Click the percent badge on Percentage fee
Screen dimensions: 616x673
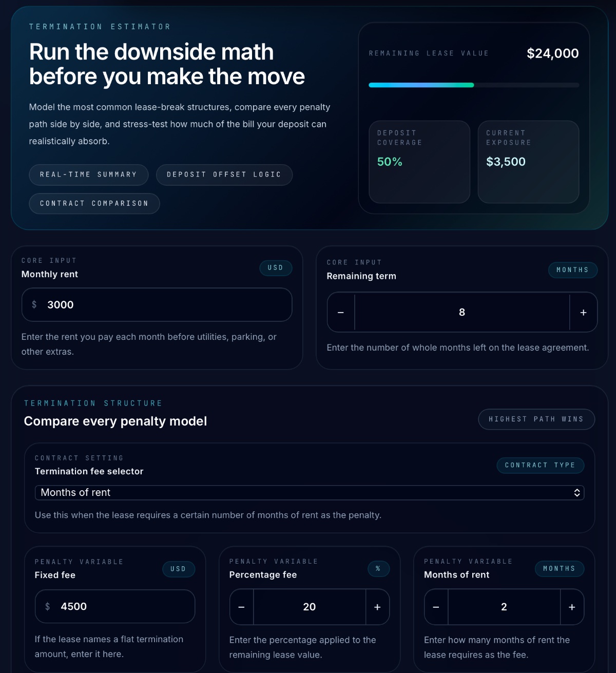378,568
